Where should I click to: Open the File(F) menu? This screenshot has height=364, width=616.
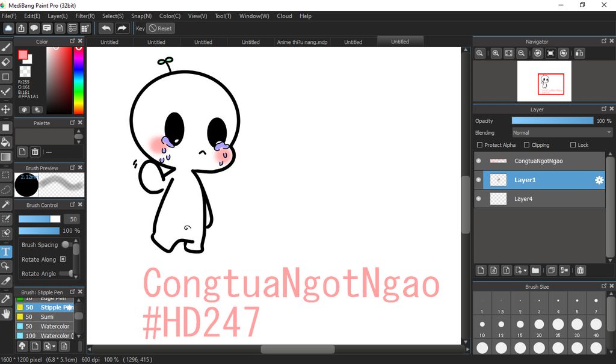[x=9, y=16]
